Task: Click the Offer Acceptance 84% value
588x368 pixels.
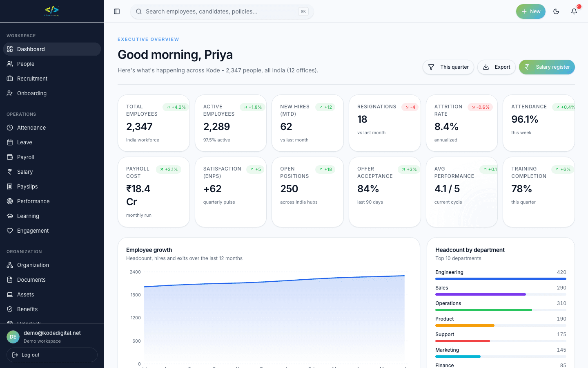Action: tap(368, 189)
